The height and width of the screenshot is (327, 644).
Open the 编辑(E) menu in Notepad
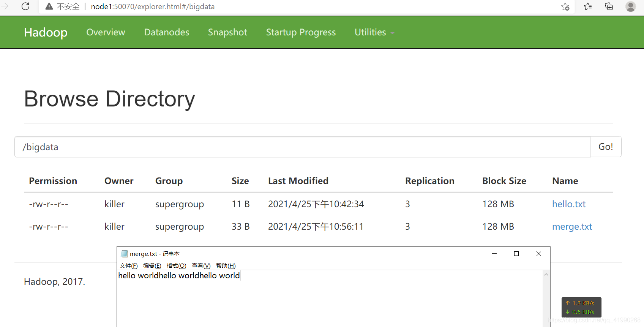[152, 265]
